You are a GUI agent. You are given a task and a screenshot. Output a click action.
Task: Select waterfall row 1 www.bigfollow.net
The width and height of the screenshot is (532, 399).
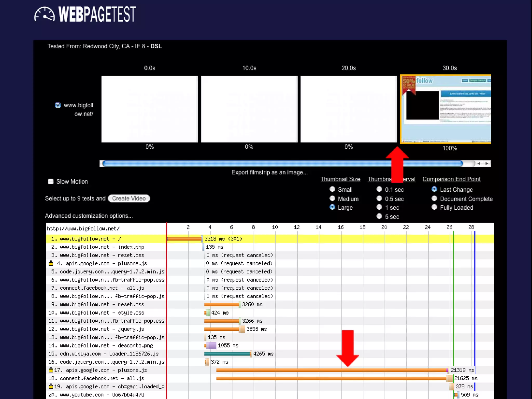pyautogui.click(x=86, y=239)
